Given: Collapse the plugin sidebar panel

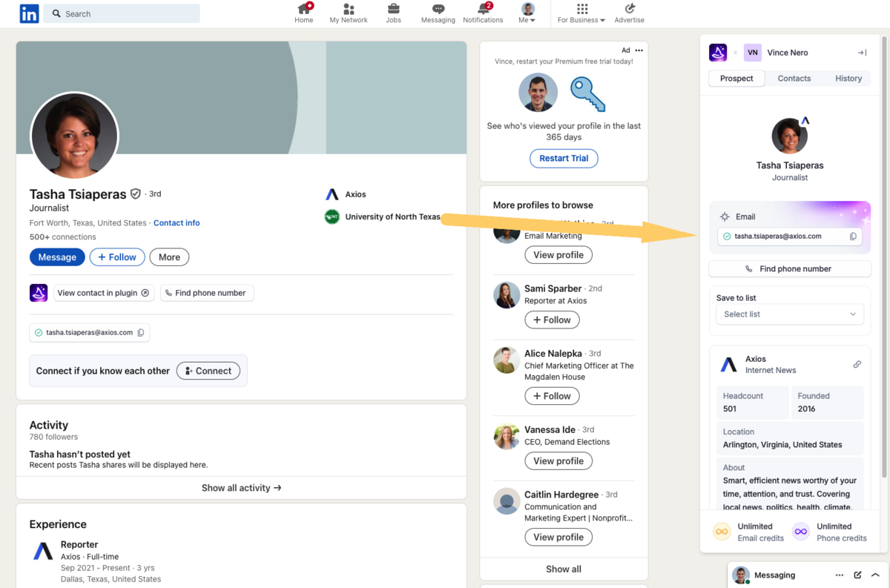Looking at the screenshot, I should pyautogui.click(x=862, y=53).
